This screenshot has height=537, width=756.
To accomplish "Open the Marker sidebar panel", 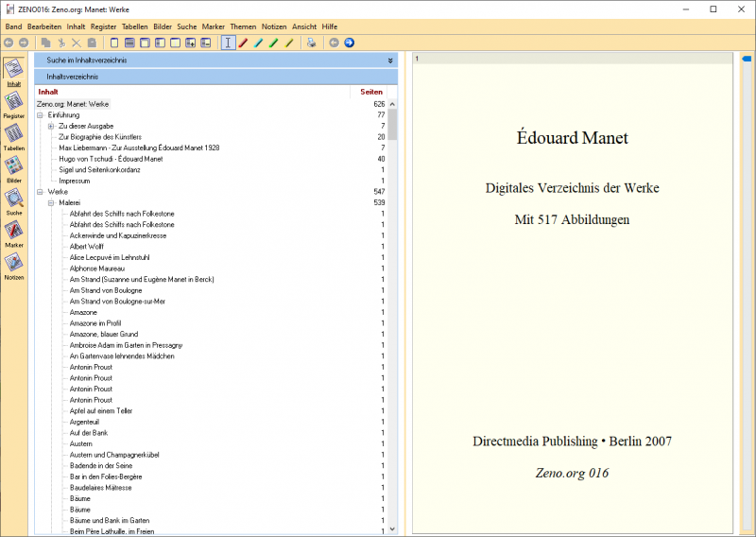I will pos(14,231).
